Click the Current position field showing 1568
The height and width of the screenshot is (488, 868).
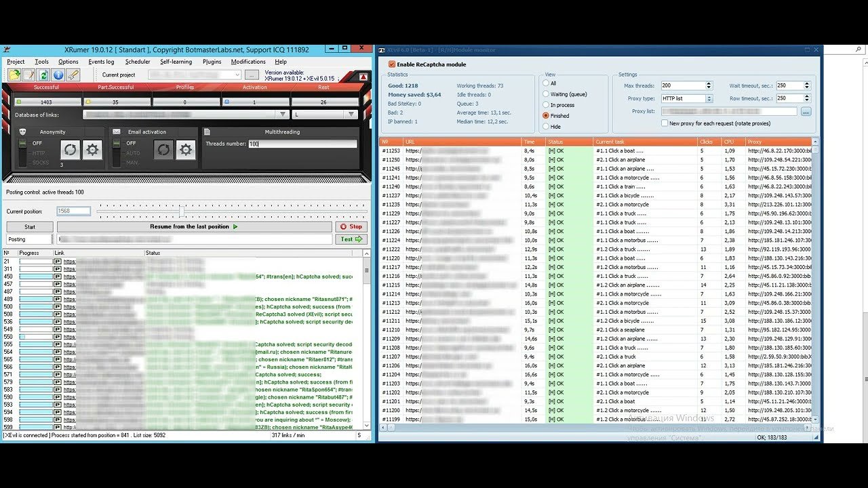[73, 211]
